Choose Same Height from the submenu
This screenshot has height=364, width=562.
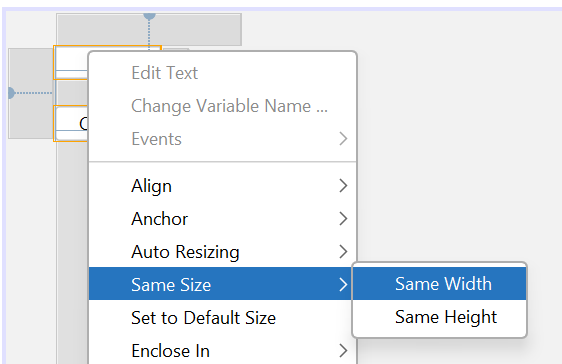point(439,317)
